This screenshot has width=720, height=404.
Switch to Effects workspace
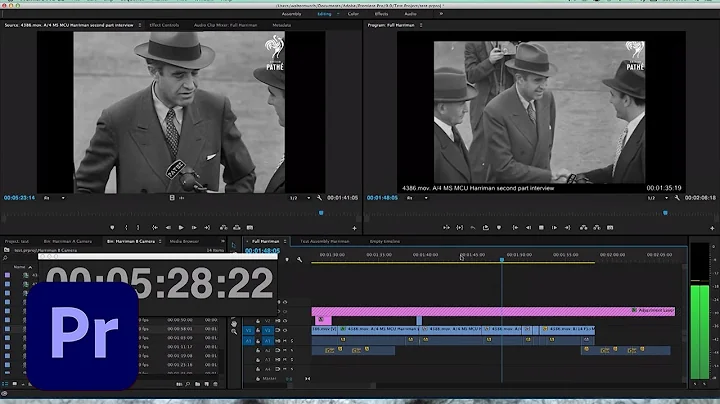[x=381, y=14]
